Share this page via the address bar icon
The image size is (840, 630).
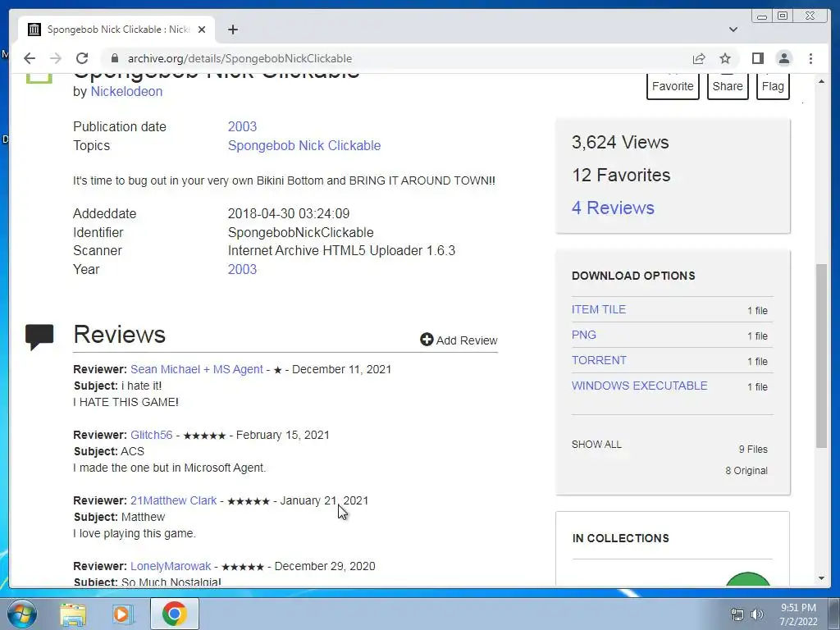tap(699, 58)
